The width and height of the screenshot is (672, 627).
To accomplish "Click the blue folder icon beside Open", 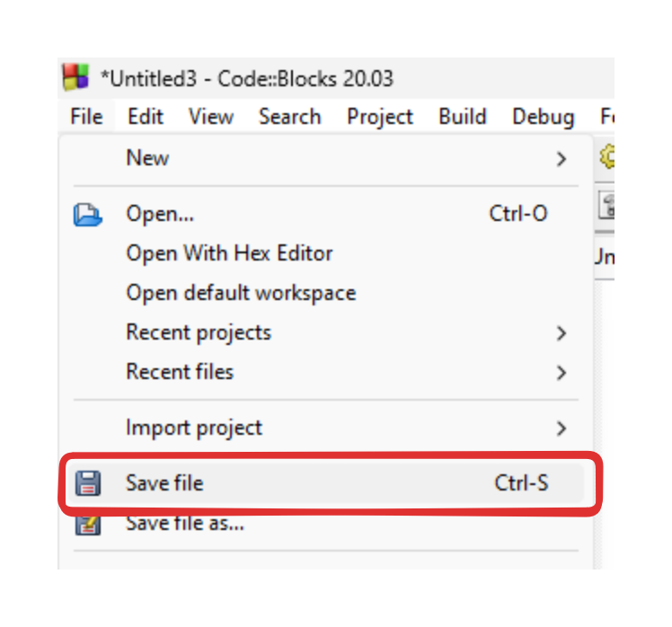I will pos(87,215).
